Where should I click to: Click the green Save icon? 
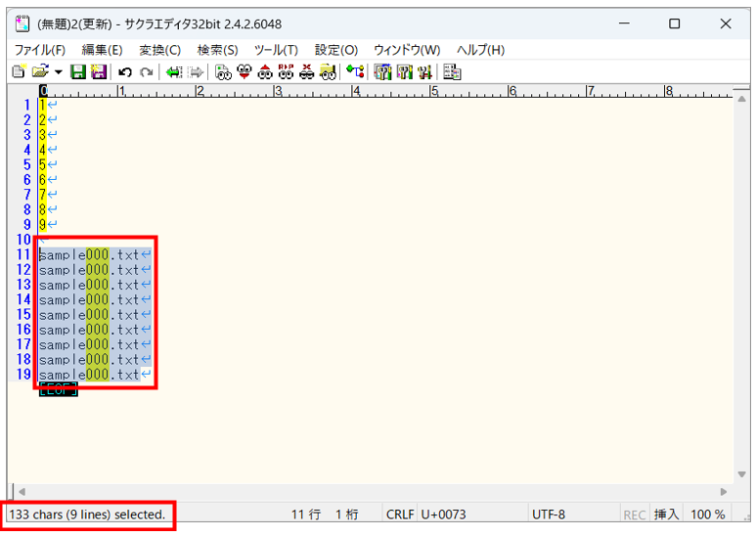point(77,71)
